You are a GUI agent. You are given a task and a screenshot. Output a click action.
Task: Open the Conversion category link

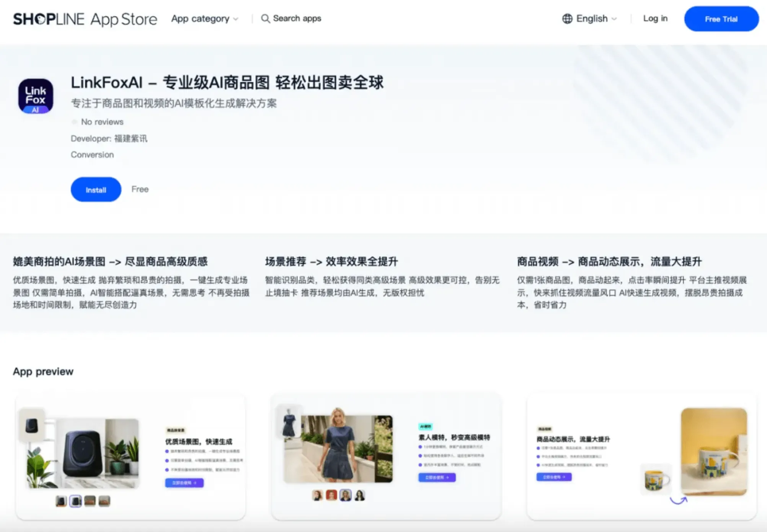coord(92,155)
